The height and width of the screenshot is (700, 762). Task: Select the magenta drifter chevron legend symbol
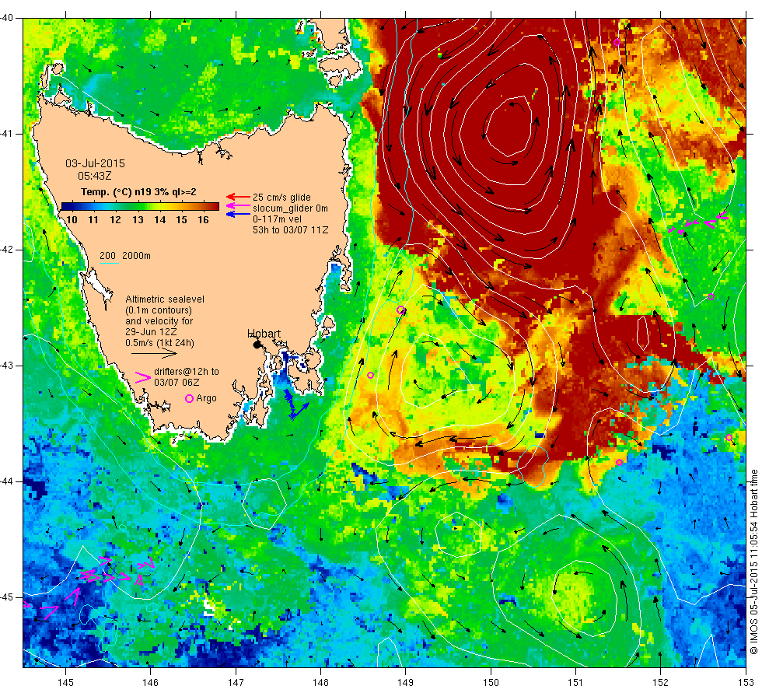tap(142, 377)
